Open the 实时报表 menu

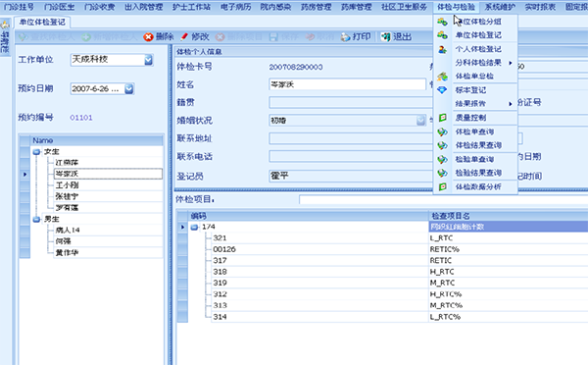click(540, 7)
